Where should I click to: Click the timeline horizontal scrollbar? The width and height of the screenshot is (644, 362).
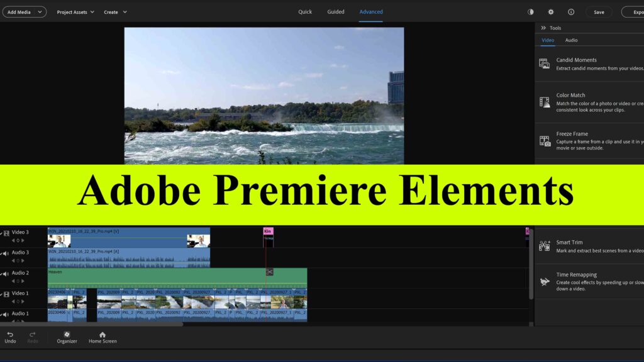tap(92, 324)
